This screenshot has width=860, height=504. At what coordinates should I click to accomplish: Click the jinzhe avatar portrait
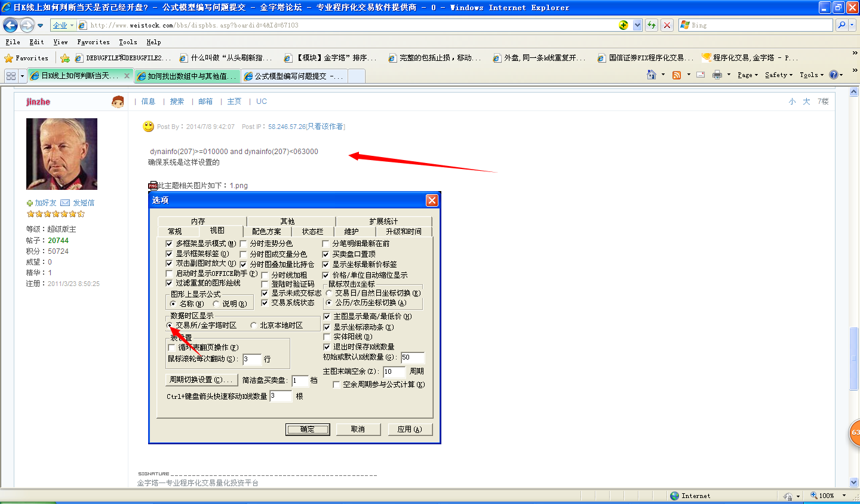(x=62, y=154)
